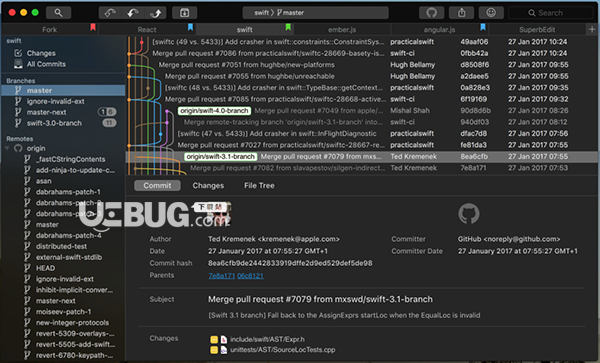Click branch icon beside add-ninja-to-update-c

point(27,170)
